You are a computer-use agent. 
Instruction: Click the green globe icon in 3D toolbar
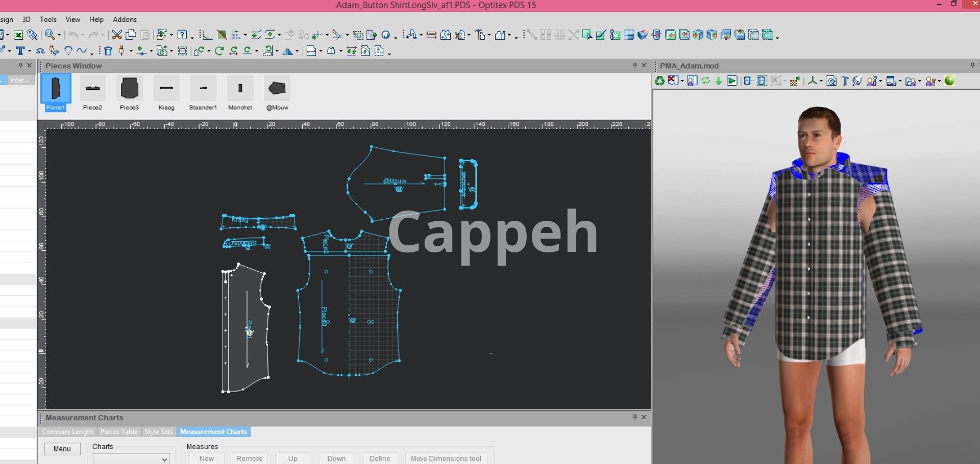[x=949, y=81]
